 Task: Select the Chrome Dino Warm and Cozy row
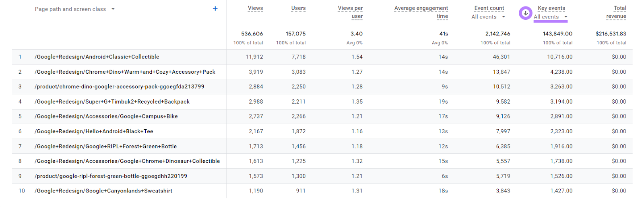pos(125,72)
